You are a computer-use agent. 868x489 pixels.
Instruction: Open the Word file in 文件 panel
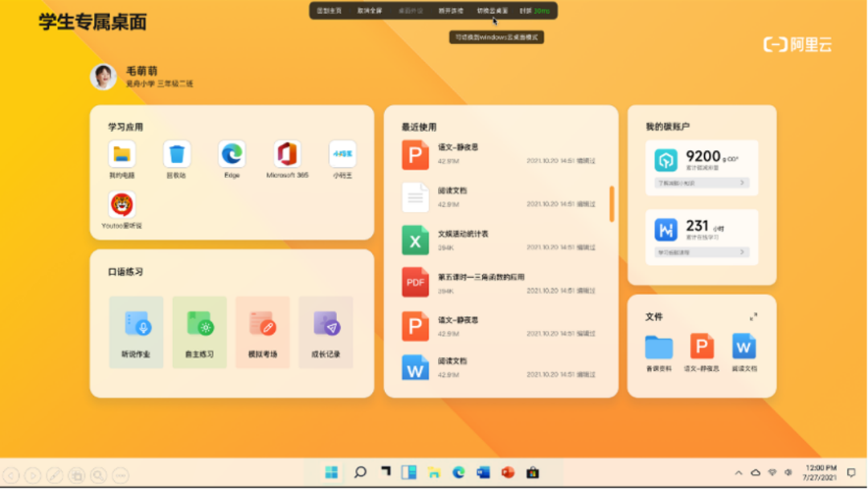click(x=744, y=347)
